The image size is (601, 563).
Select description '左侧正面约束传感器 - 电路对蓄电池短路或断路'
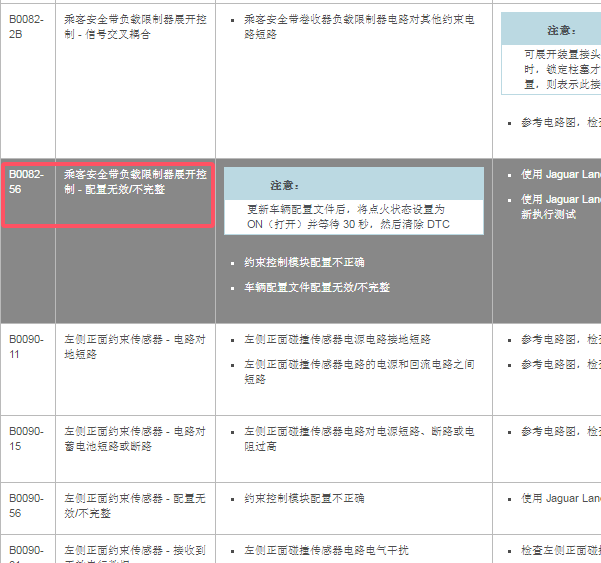pos(135,438)
